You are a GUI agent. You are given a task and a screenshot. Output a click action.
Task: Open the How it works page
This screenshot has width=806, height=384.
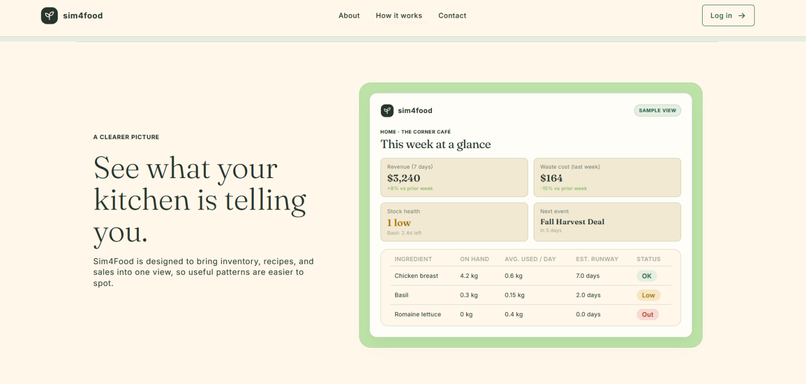(x=399, y=15)
